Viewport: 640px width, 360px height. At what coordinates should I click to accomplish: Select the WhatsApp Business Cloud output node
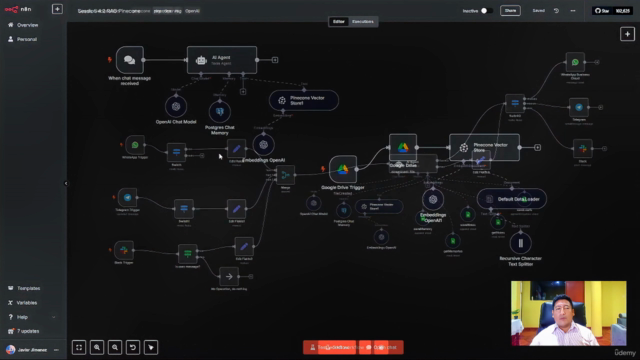575,62
